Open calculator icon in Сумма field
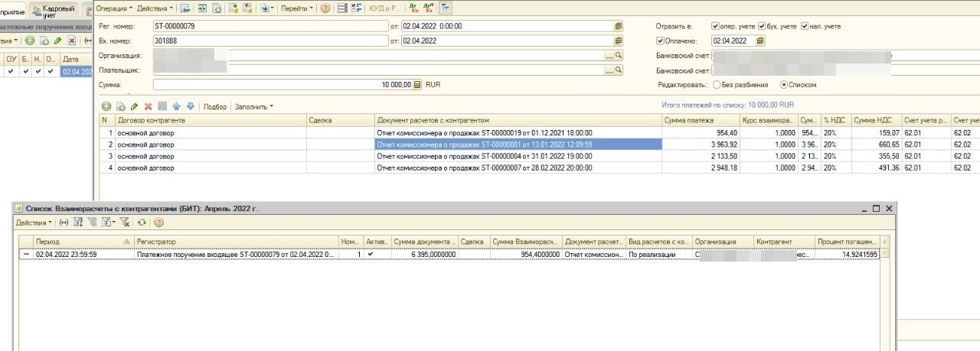Screen dimensions: 980x351 point(417,85)
